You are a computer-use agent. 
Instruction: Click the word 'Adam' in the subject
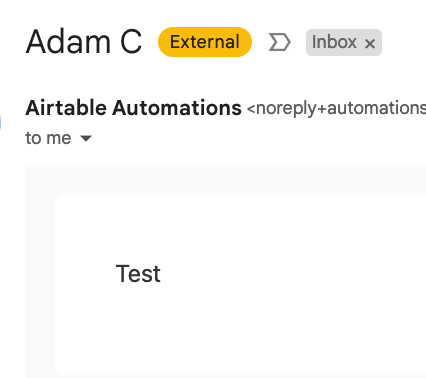68,42
